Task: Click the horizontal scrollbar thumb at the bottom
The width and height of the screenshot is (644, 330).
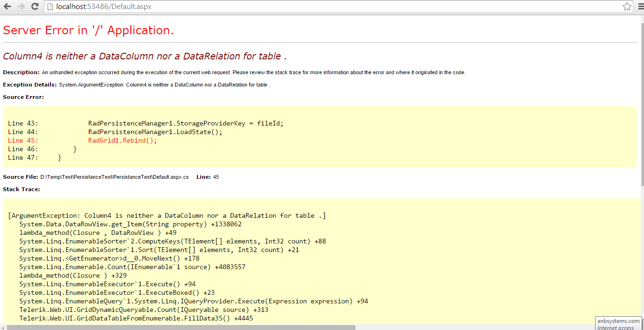Action: [181, 327]
